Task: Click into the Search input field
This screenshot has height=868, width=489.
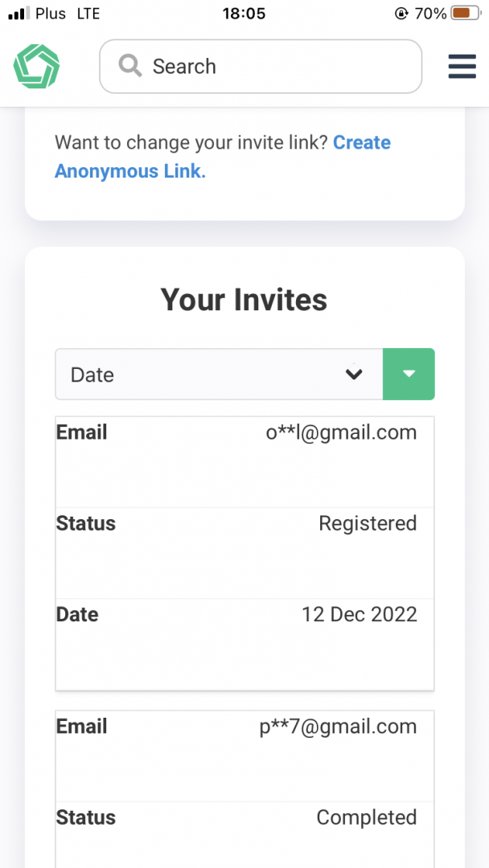Action: pos(273,67)
